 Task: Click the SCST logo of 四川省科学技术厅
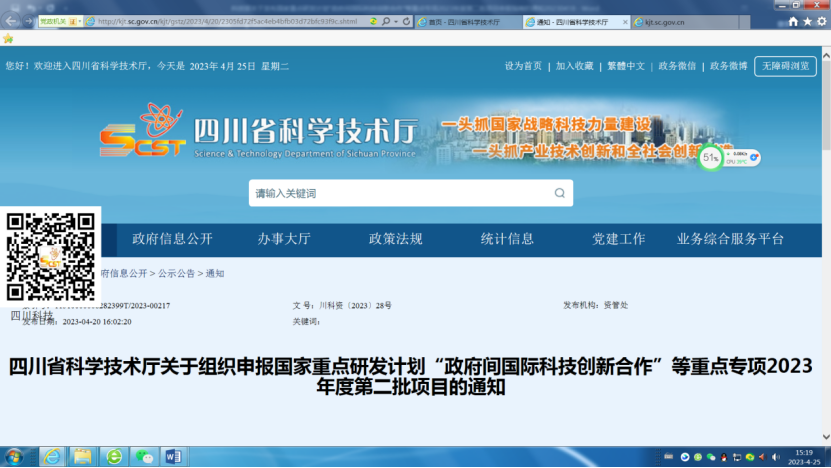point(141,131)
